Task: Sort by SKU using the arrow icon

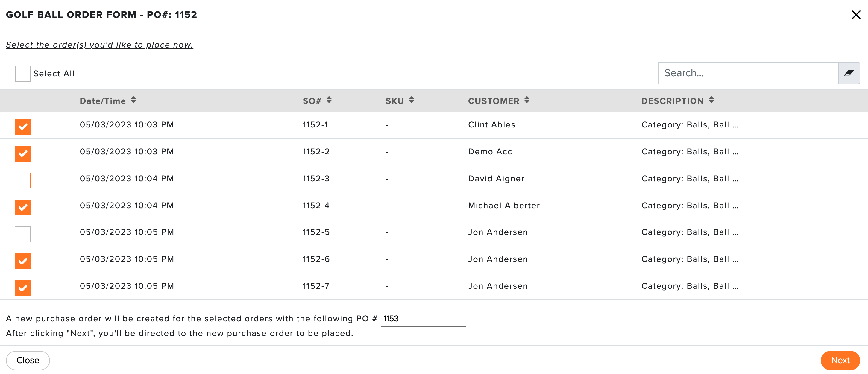Action: click(x=412, y=100)
